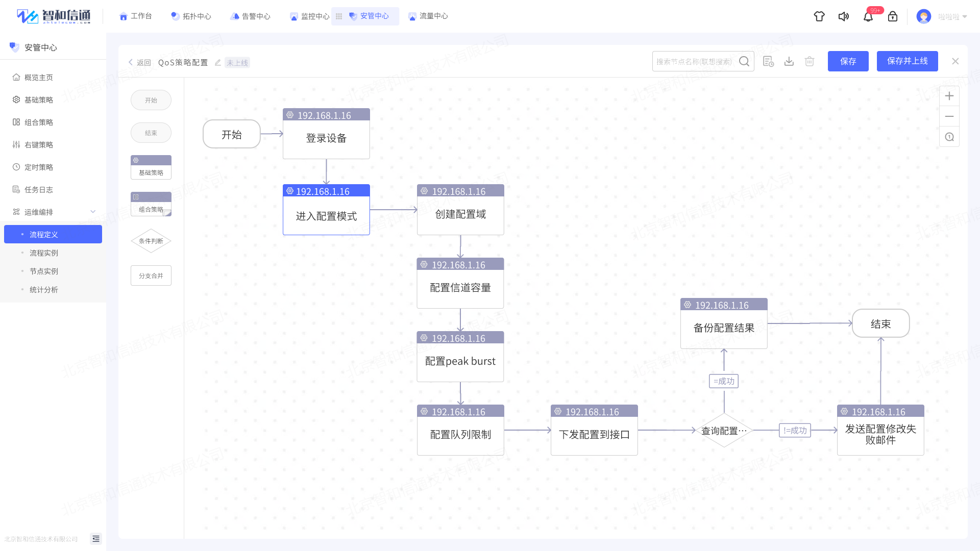Collapse the sidebar menu toggle
Image resolution: width=980 pixels, height=551 pixels.
click(x=96, y=539)
